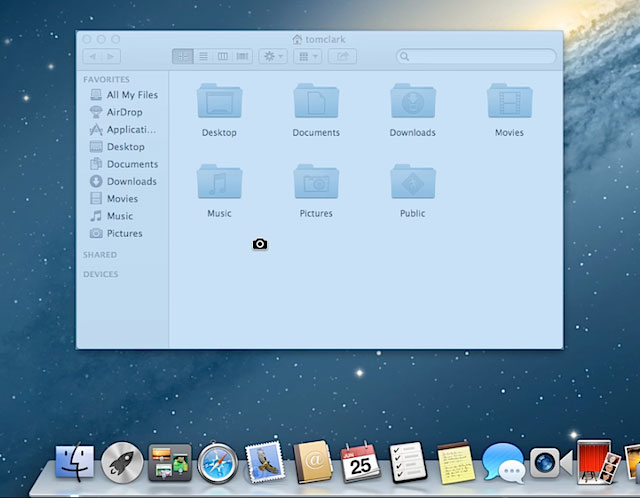
Task: Select Downloads in the Favorites sidebar
Action: click(123, 181)
